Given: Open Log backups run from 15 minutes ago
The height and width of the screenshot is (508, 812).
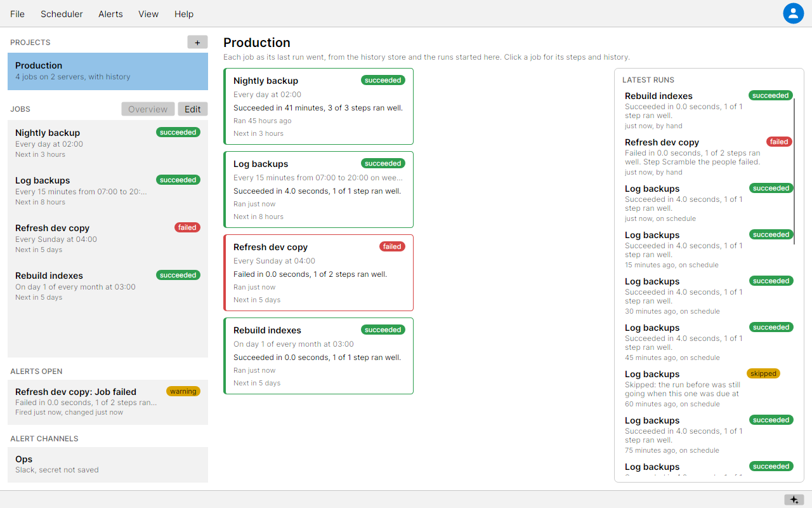Looking at the screenshot, I should [x=707, y=250].
